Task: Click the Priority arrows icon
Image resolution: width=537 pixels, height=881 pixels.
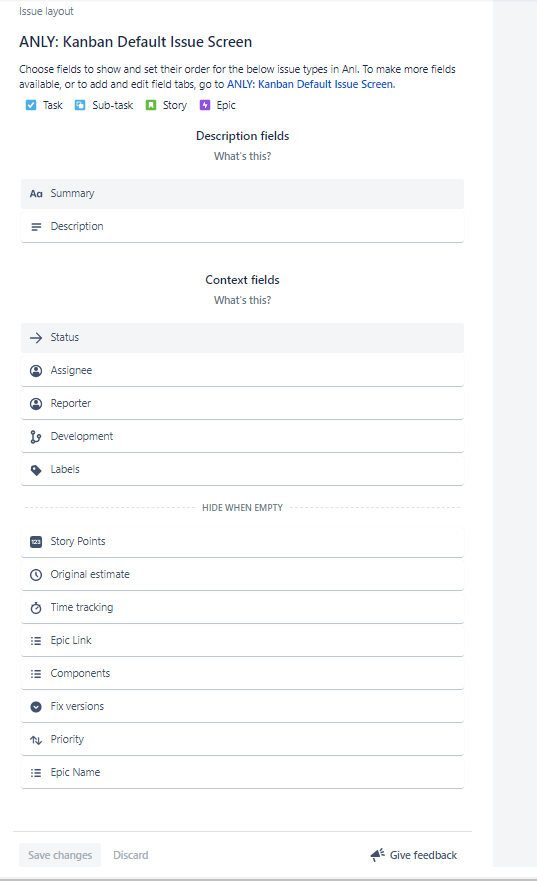Action: point(36,740)
